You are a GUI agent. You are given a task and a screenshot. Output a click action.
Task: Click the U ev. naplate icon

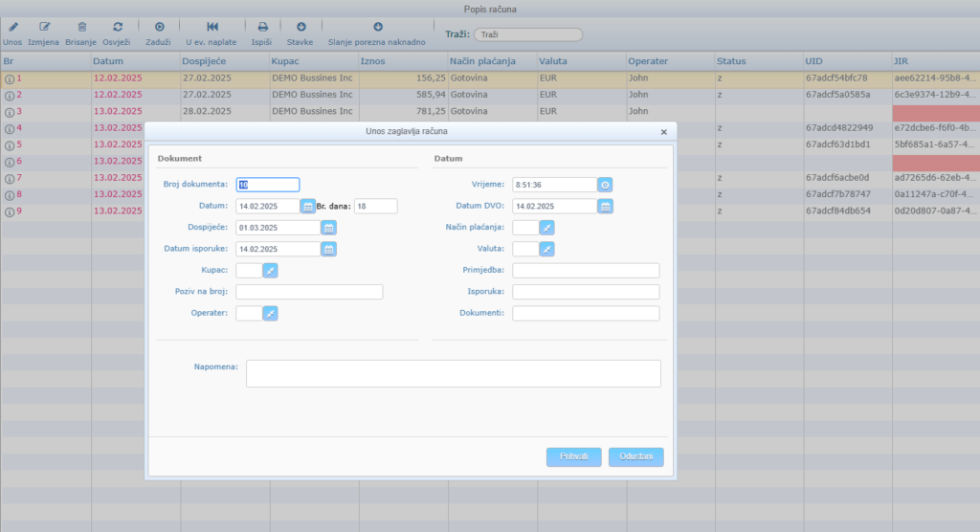(x=212, y=28)
